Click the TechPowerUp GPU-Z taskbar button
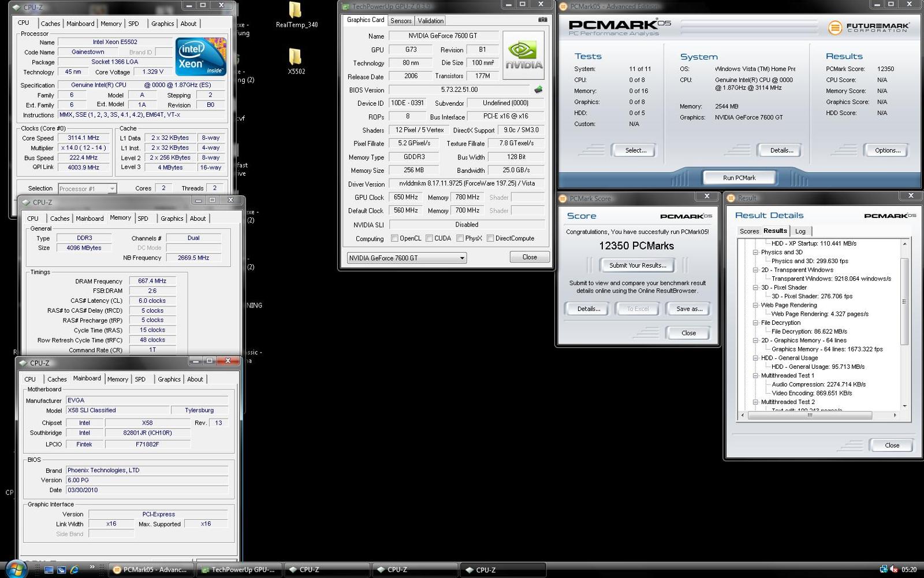The width and height of the screenshot is (924, 578). click(x=240, y=570)
